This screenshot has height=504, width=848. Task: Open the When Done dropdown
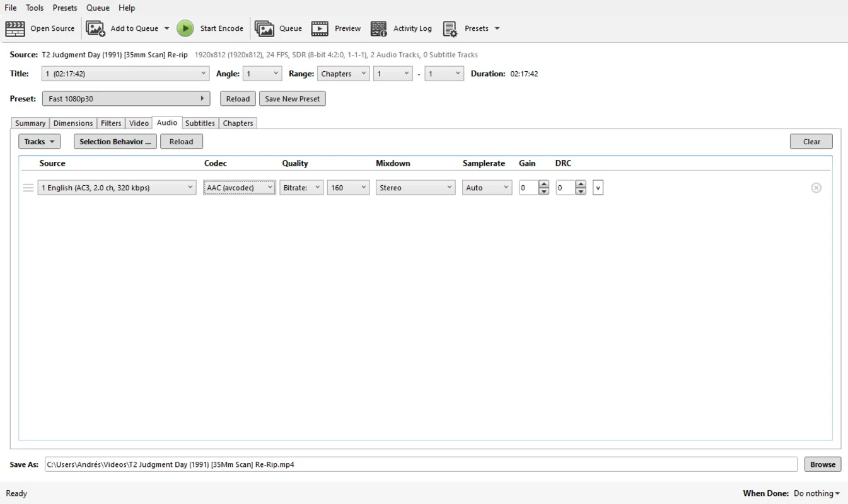(x=816, y=493)
